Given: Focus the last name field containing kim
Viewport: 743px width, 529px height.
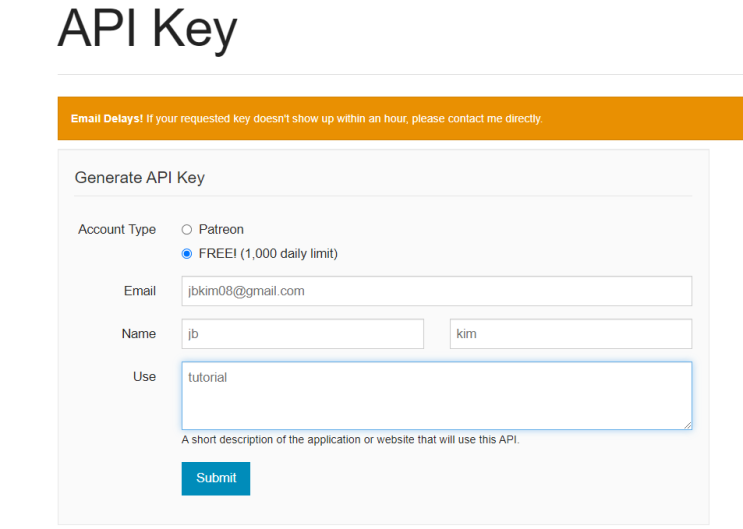Looking at the screenshot, I should (x=571, y=334).
